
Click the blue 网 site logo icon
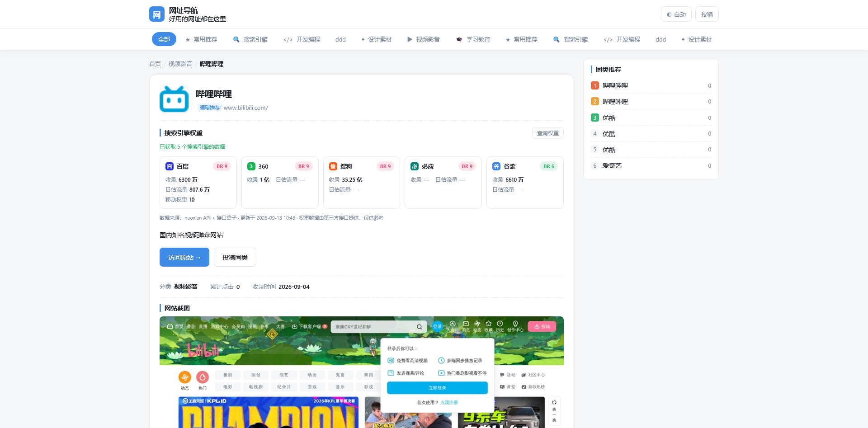(157, 14)
